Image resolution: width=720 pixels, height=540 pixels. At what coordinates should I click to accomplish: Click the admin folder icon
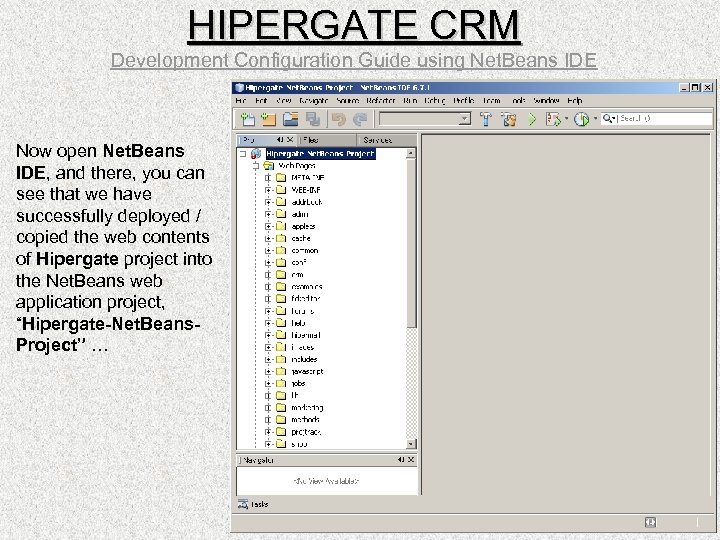281,214
